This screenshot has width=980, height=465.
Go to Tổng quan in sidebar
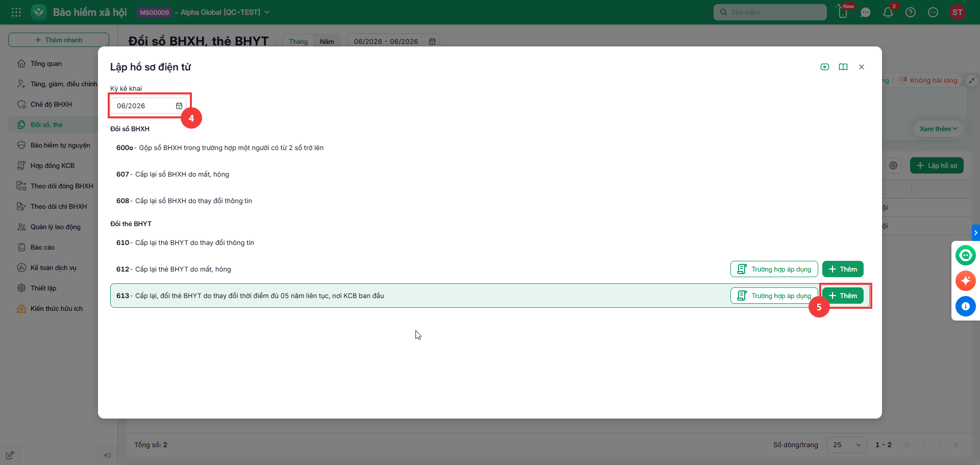(x=46, y=64)
